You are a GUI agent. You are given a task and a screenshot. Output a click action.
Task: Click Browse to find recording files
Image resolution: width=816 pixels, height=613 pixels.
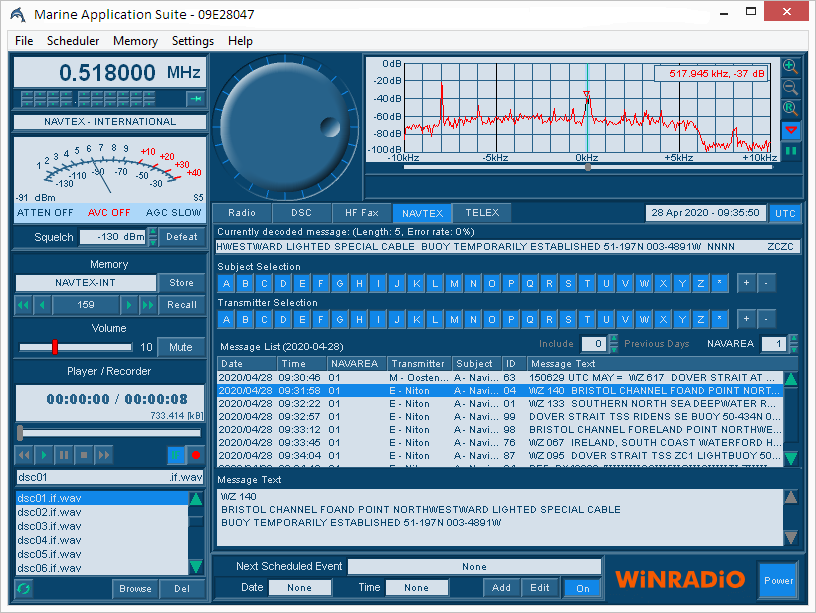[x=135, y=588]
